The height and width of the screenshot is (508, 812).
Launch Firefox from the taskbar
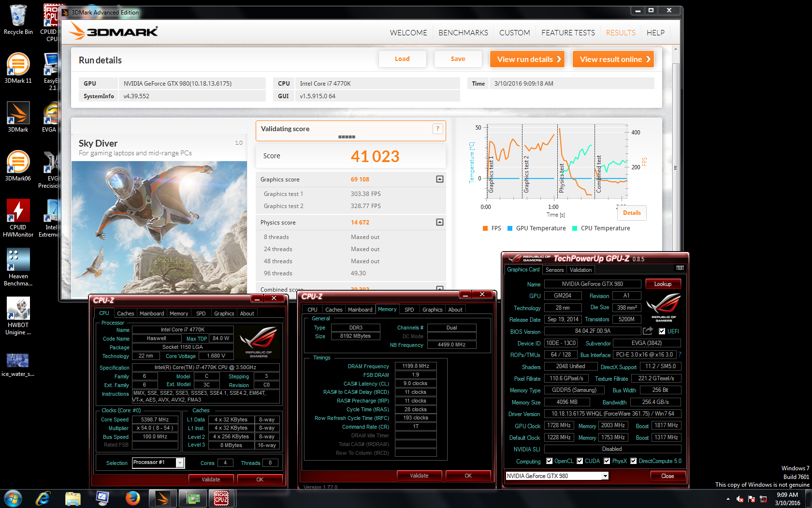132,498
